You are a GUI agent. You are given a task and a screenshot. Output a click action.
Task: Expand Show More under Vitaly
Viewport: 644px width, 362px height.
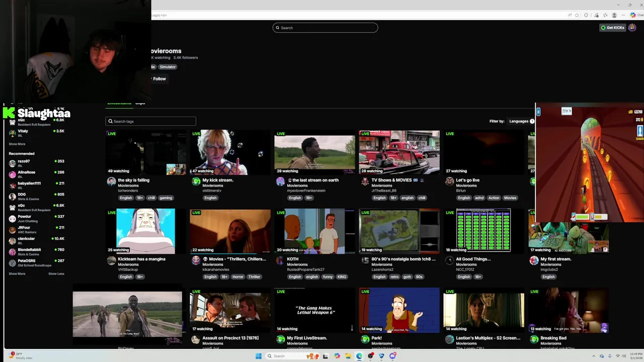[17, 144]
